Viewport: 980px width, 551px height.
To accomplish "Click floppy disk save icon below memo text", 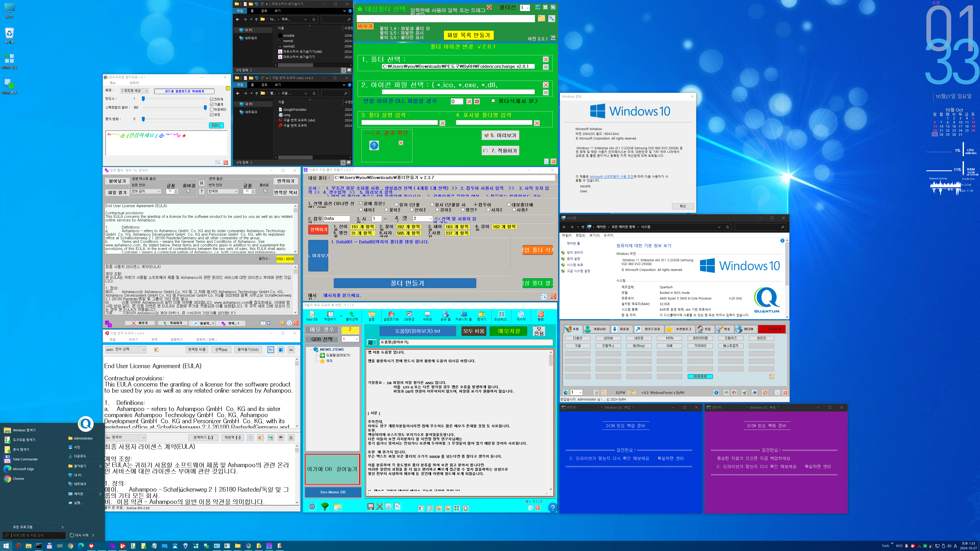I will coord(371,507).
